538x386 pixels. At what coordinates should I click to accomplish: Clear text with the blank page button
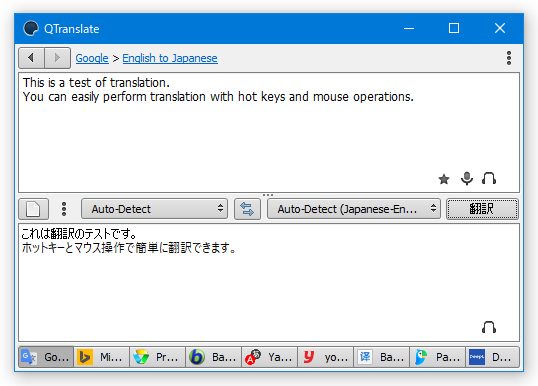click(x=34, y=209)
